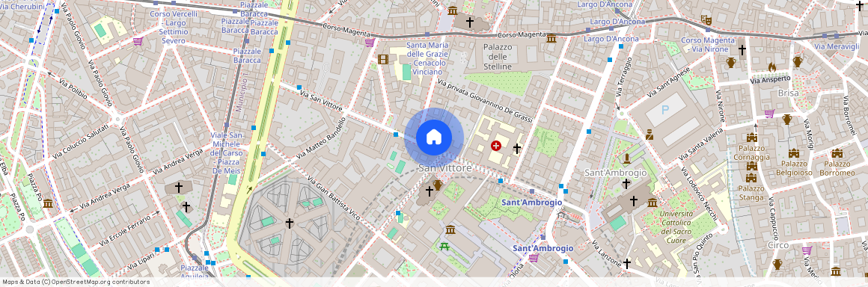Select shopping cart icon below Brisa label

[x=769, y=114]
